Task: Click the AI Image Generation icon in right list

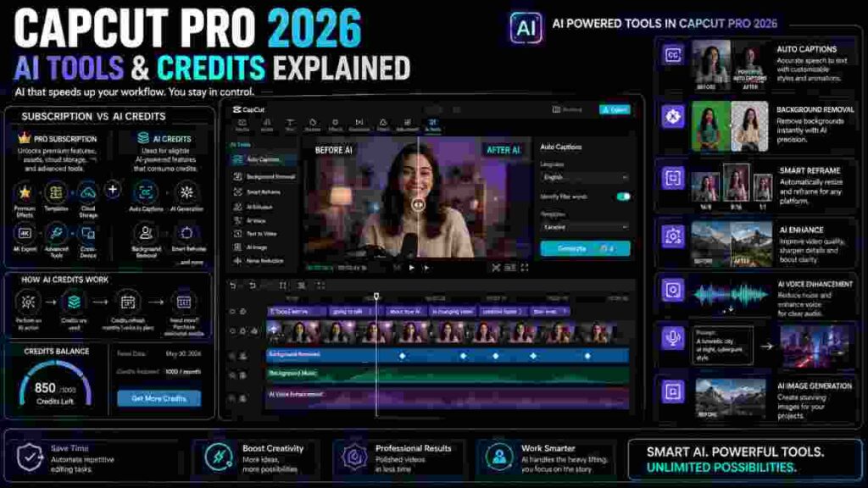Action: pyautogui.click(x=672, y=391)
